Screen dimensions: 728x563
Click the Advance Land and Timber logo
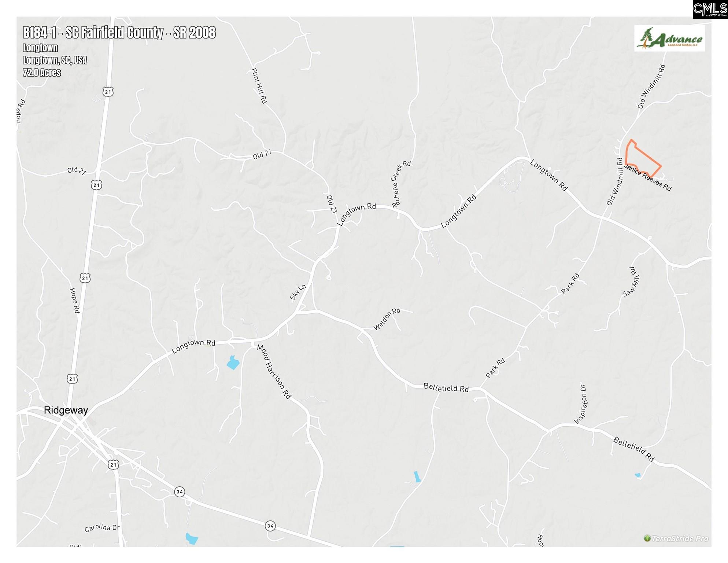click(x=669, y=39)
